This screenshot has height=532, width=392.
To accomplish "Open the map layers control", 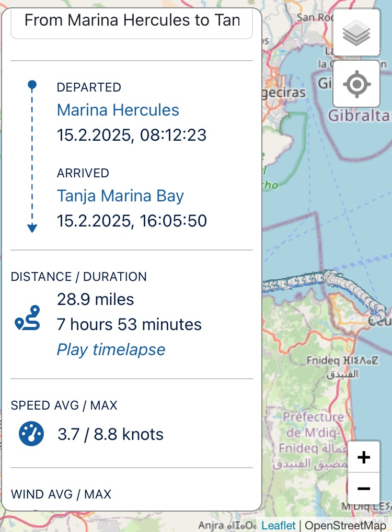I will 357,33.
